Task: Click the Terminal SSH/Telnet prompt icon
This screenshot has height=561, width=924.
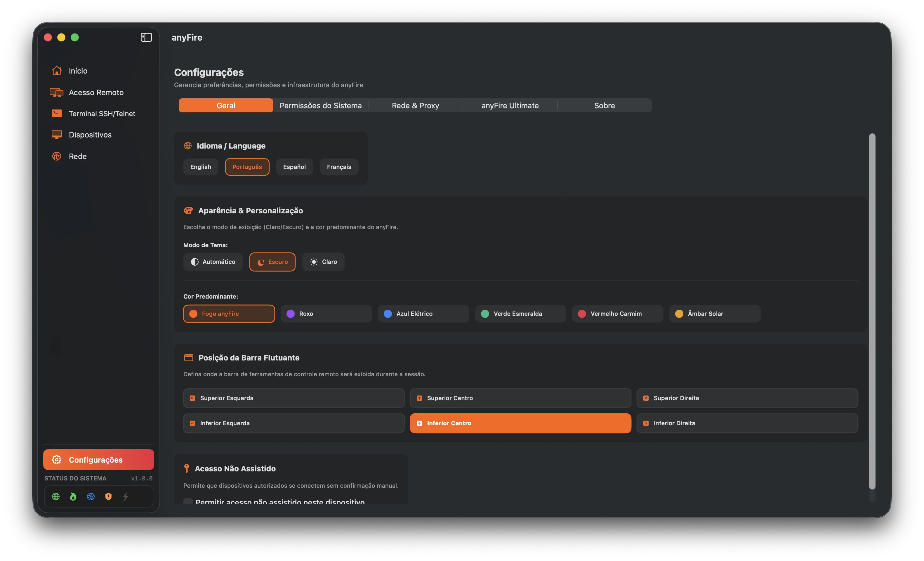Action: pos(57,114)
